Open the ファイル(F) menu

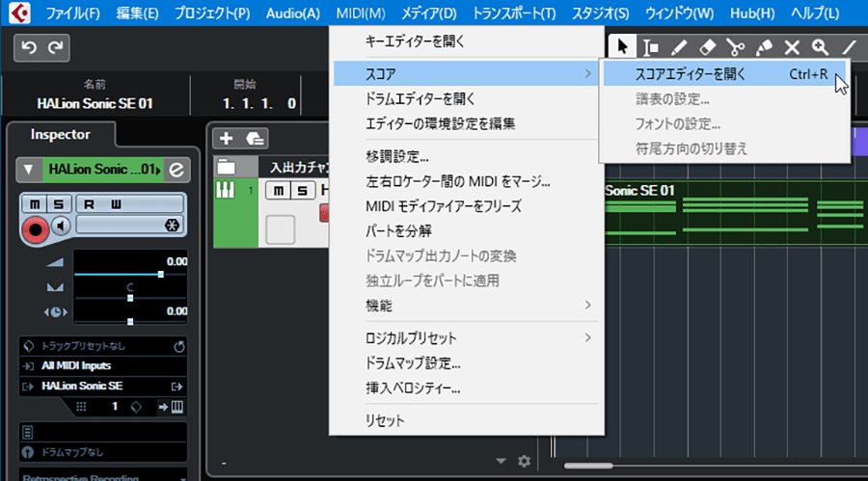tap(72, 13)
